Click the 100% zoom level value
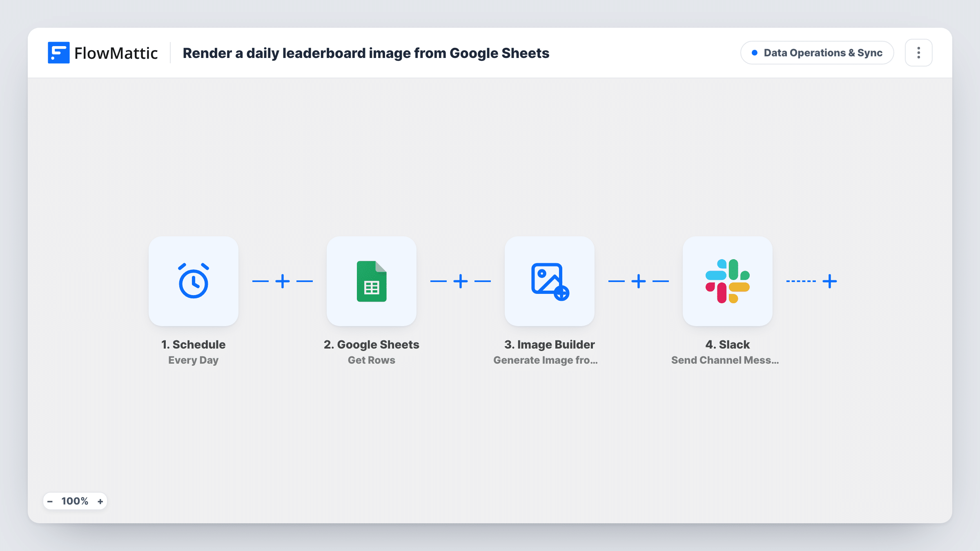980x551 pixels. pyautogui.click(x=75, y=501)
